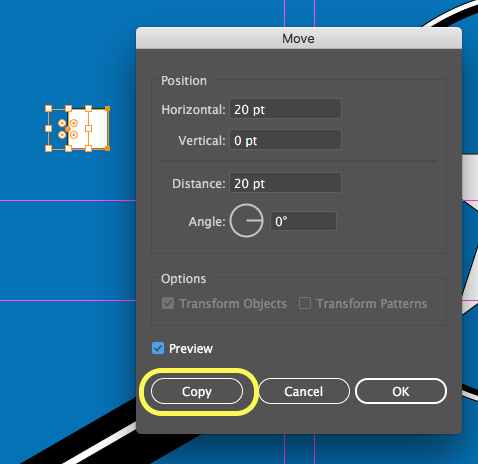
Task: Click the Copy button
Action: click(x=197, y=391)
